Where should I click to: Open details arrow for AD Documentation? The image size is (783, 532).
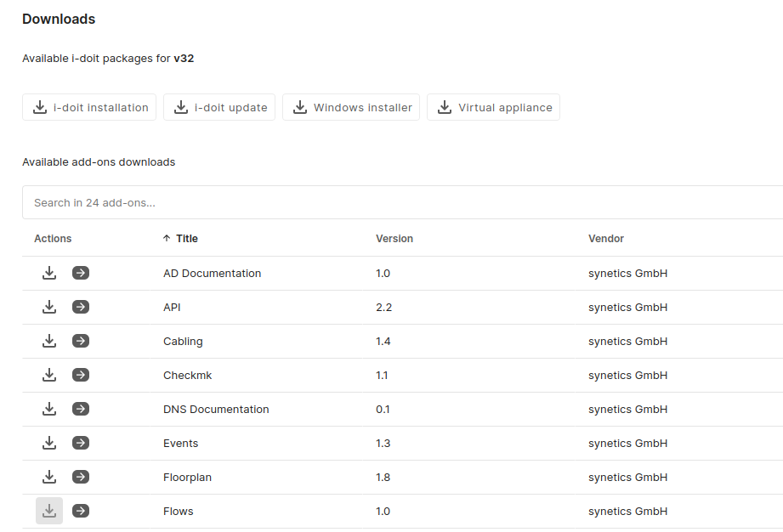[x=81, y=273]
